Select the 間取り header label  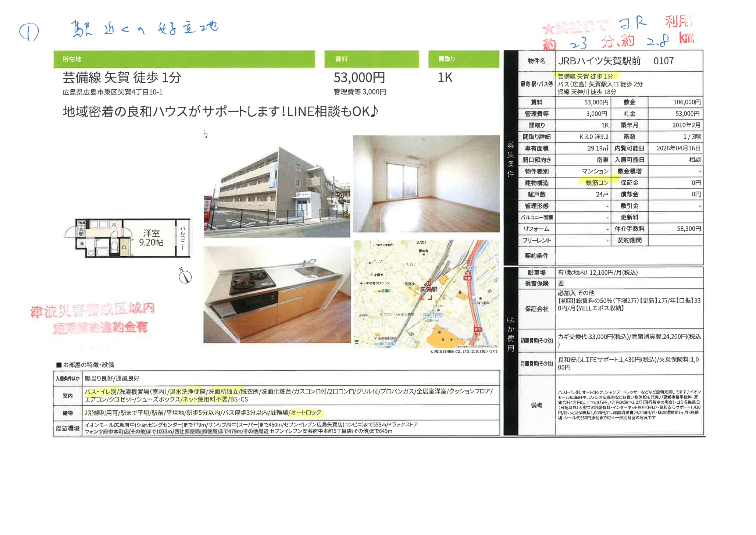tap(447, 58)
